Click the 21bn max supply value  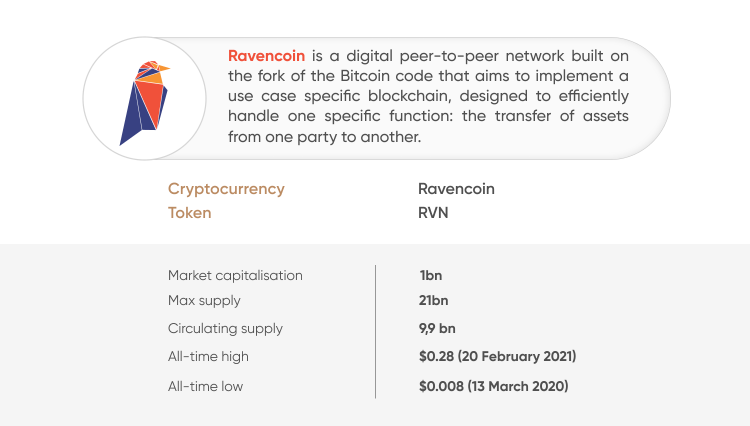pyautogui.click(x=433, y=300)
